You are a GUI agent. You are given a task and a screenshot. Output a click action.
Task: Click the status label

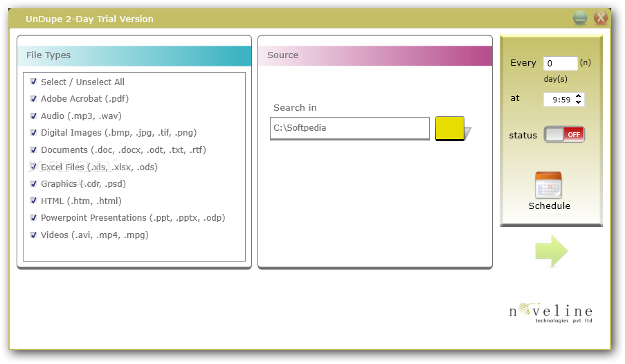[x=523, y=135]
